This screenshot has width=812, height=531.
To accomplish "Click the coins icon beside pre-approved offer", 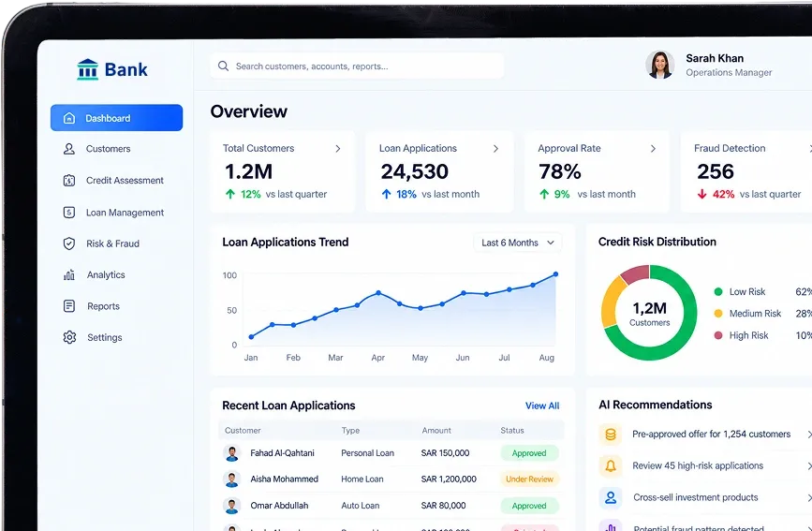I will 611,435.
